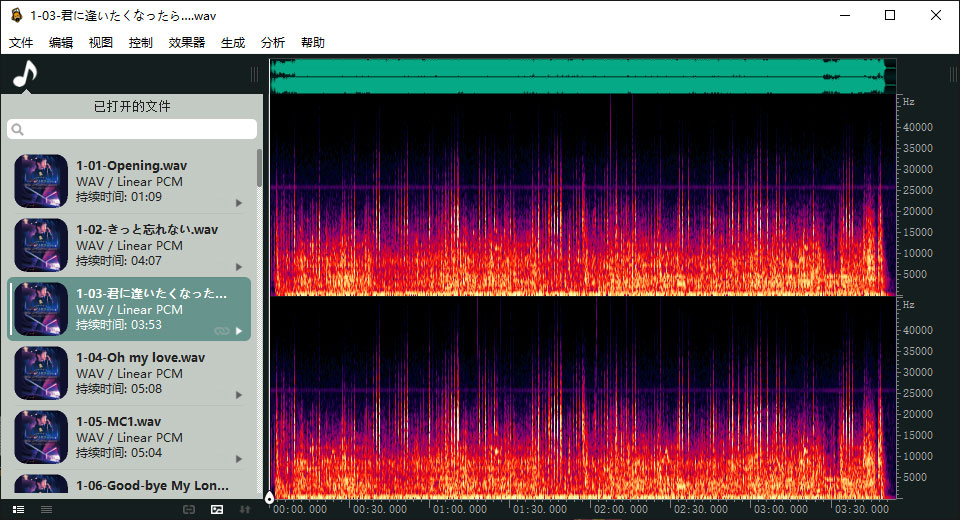960x520 pixels.
Task: Open the 编辑 menu
Action: point(61,42)
